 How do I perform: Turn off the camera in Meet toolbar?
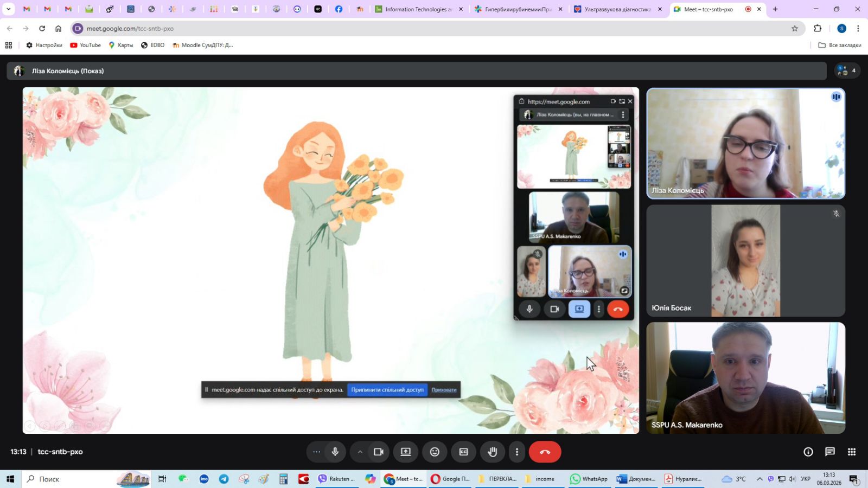(x=379, y=452)
